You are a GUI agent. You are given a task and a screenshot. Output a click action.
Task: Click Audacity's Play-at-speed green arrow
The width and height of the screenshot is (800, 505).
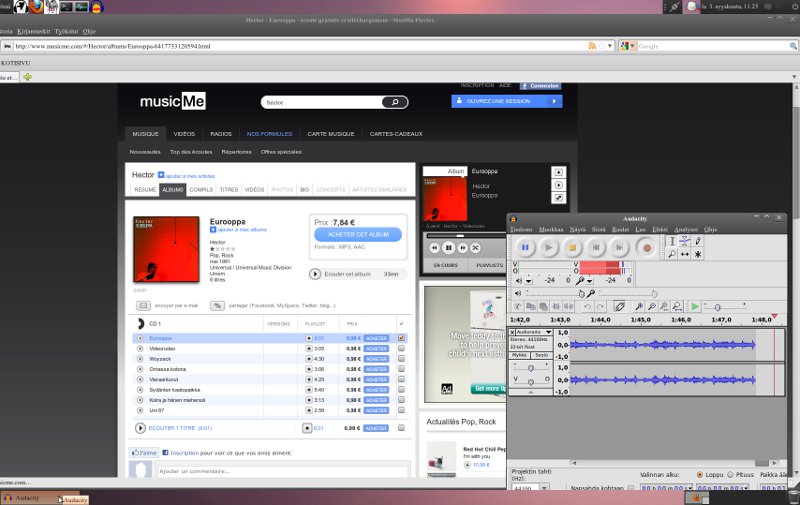(x=694, y=306)
